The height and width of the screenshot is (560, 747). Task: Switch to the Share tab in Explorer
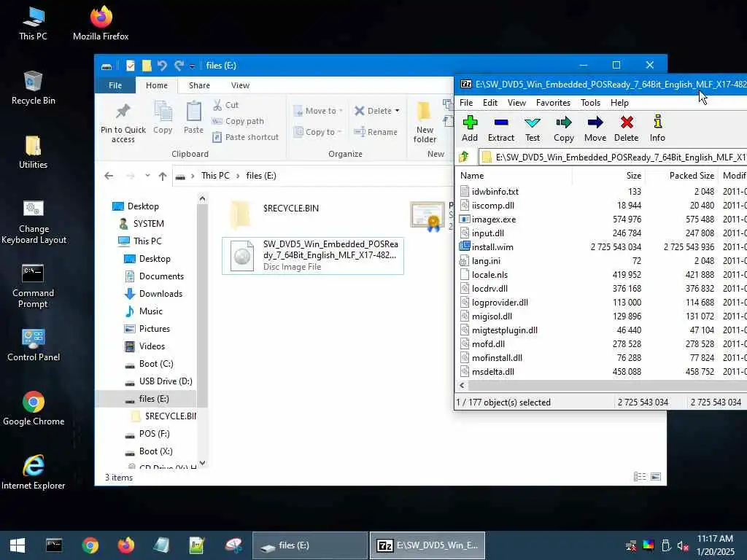coord(199,85)
